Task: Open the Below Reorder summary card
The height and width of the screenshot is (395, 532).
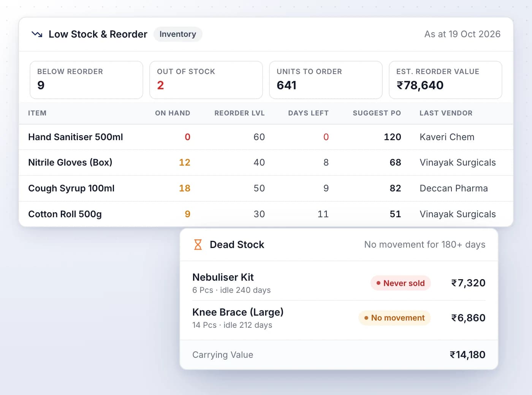Action: tap(86, 80)
